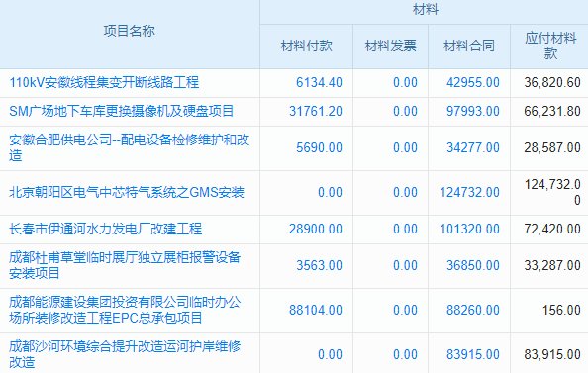Image resolution: width=588 pixels, height=373 pixels.
Task: Open 0.00 invoice for 长春市伊通河 row
Action: (405, 229)
